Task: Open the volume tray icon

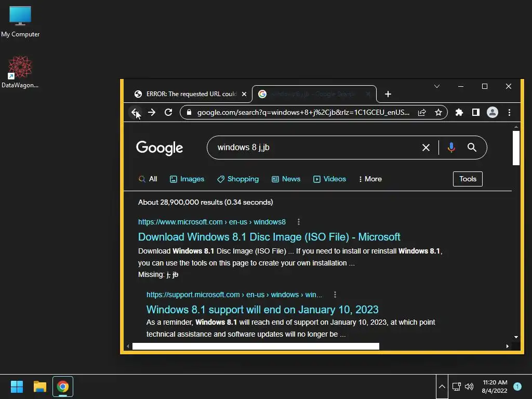Action: pyautogui.click(x=469, y=387)
